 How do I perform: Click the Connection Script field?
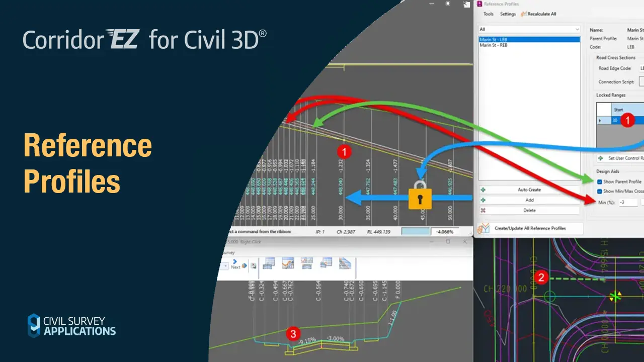[641, 82]
